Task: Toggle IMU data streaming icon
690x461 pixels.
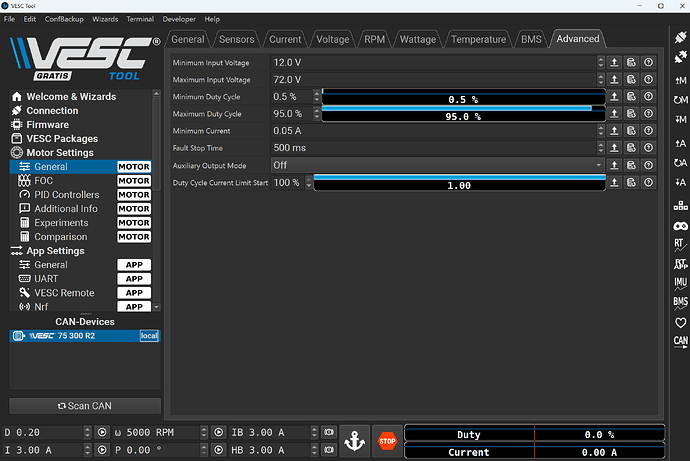Action: [680, 282]
